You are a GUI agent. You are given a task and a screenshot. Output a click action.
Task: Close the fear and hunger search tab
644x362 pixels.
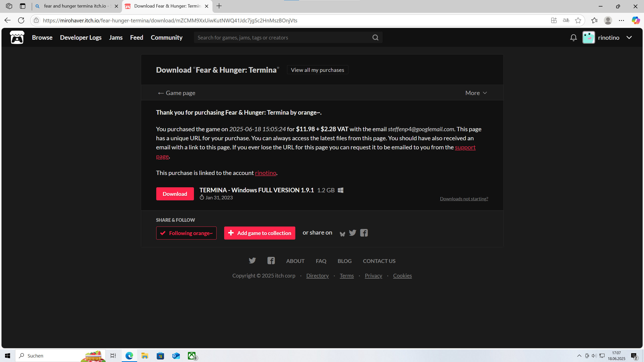116,6
